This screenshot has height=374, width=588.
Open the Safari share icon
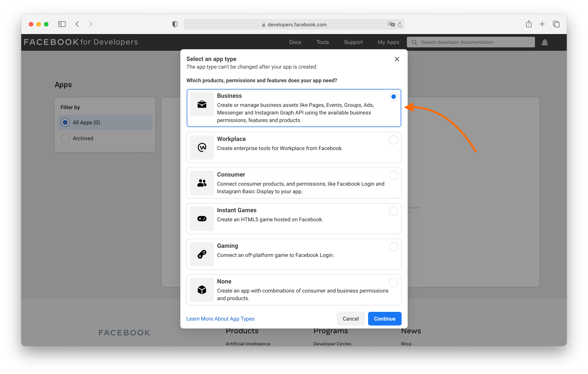529,24
